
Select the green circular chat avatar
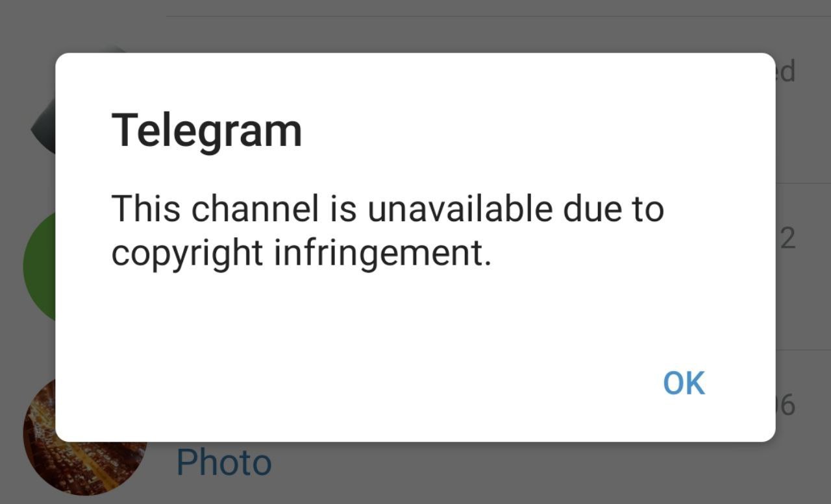(x=39, y=266)
